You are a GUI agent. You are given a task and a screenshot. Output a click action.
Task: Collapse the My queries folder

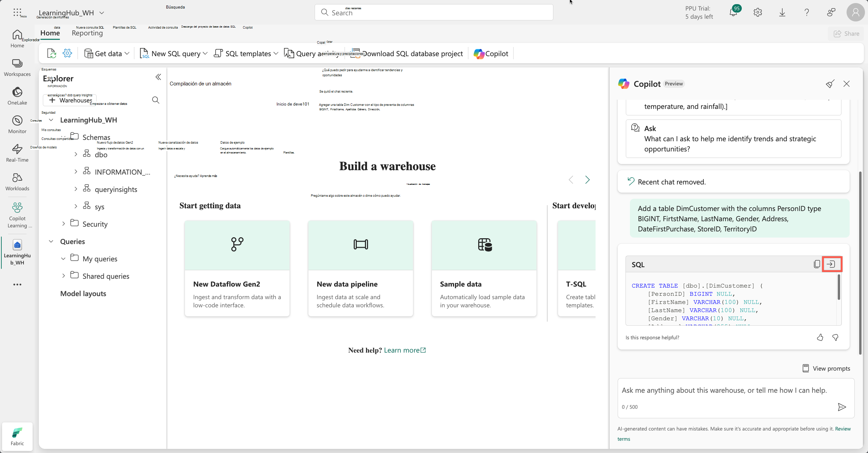click(x=63, y=259)
